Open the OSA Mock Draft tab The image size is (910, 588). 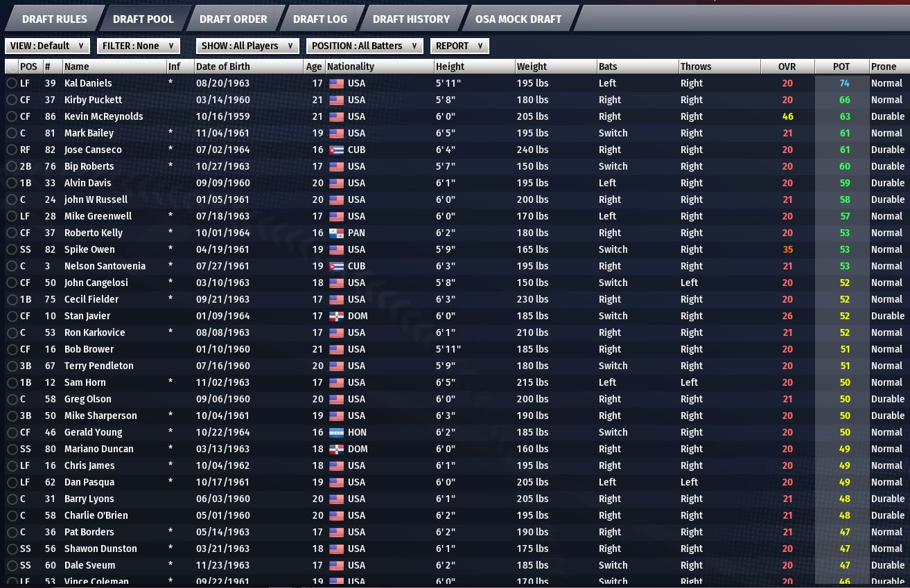518,19
